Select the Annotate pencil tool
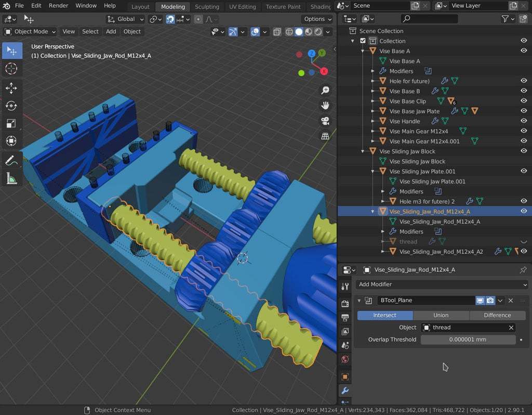This screenshot has height=415, width=532. (x=11, y=161)
